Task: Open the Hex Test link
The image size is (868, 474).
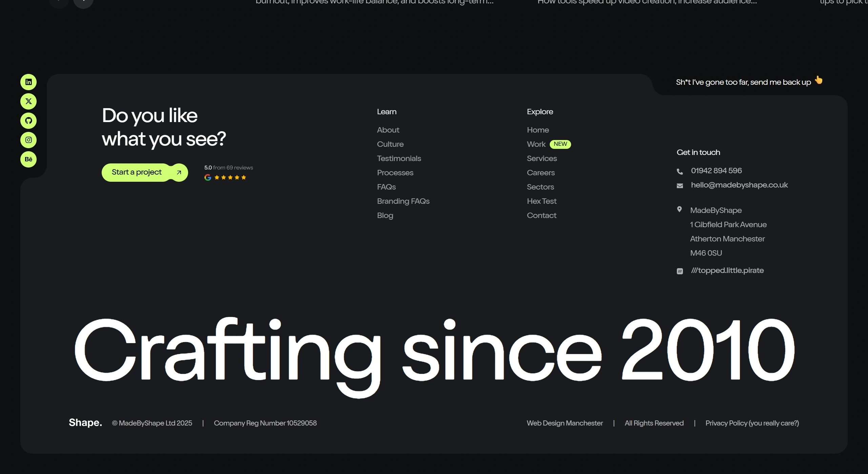Action: click(541, 201)
